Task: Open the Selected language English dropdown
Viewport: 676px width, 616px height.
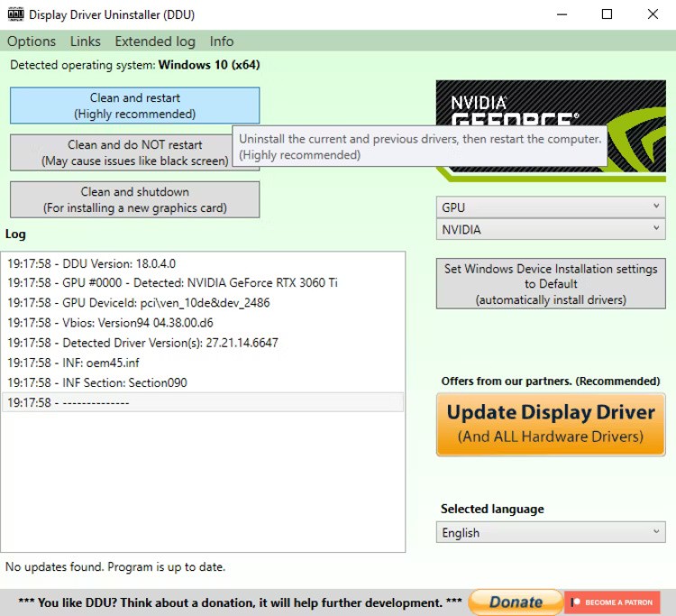Action: click(550, 533)
